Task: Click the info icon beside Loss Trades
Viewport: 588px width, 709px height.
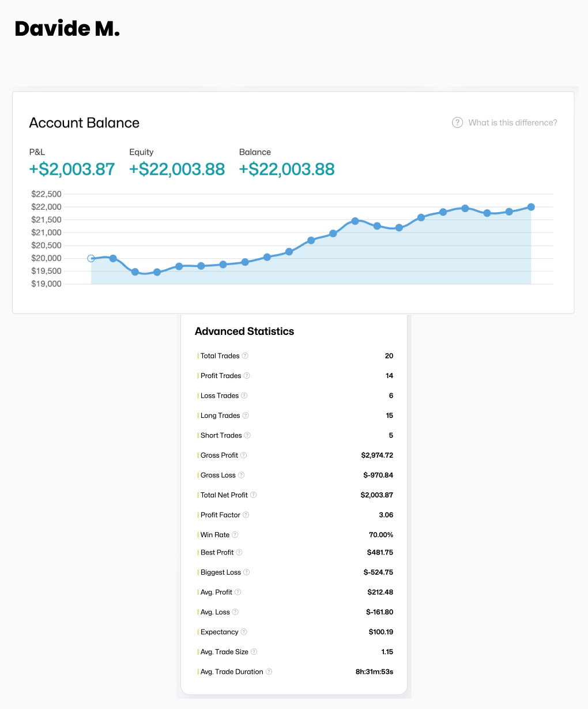Action: tap(244, 395)
